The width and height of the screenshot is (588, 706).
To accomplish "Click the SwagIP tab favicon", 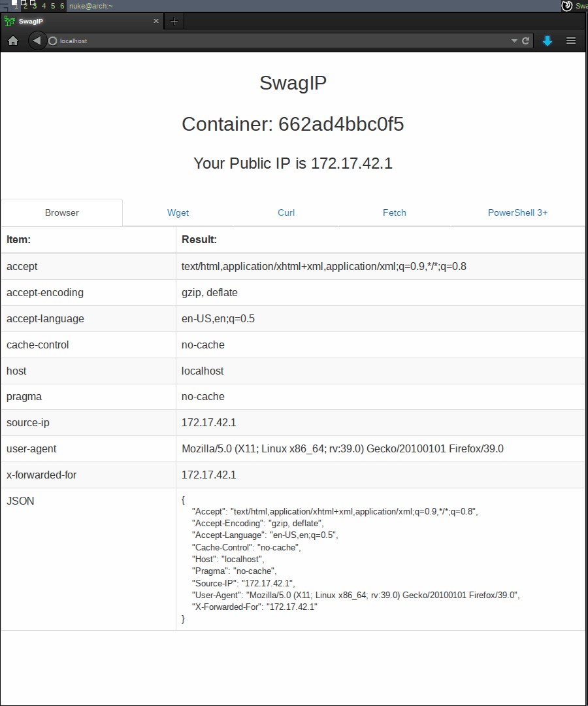I will (x=9, y=21).
